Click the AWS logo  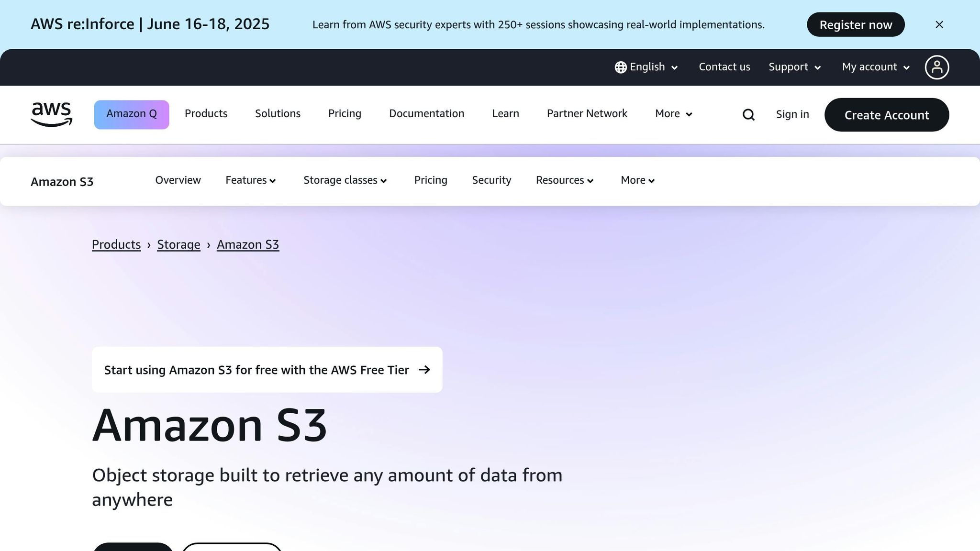[51, 114]
